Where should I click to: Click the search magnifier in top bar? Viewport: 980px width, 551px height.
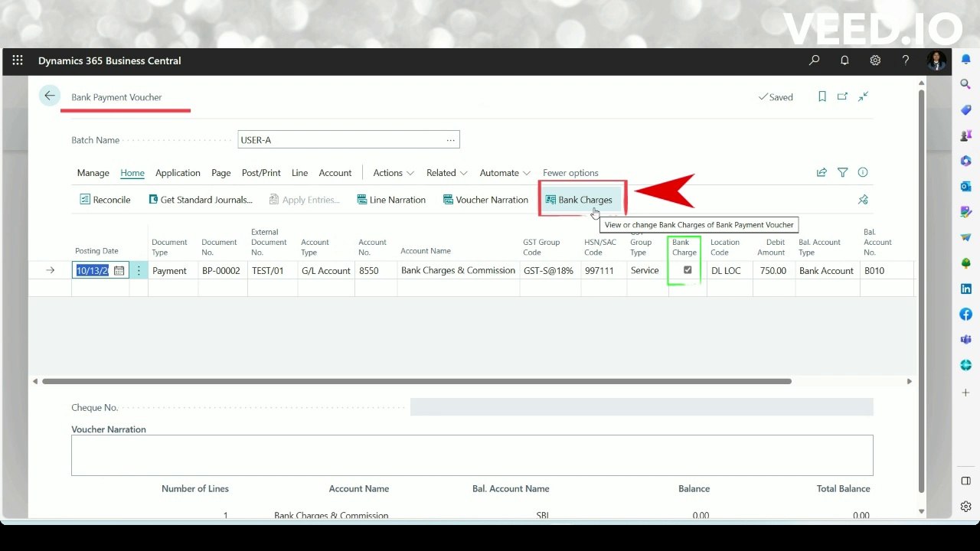[814, 60]
